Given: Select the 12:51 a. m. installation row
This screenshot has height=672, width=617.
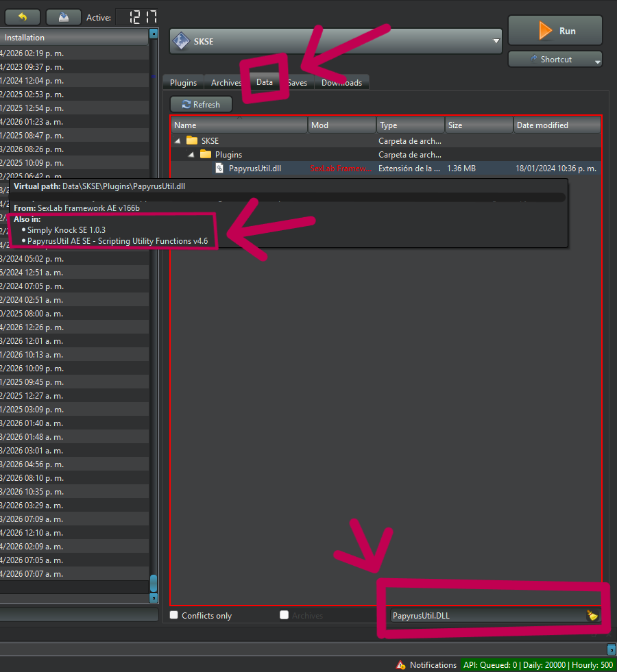Looking at the screenshot, I should 74,273.
